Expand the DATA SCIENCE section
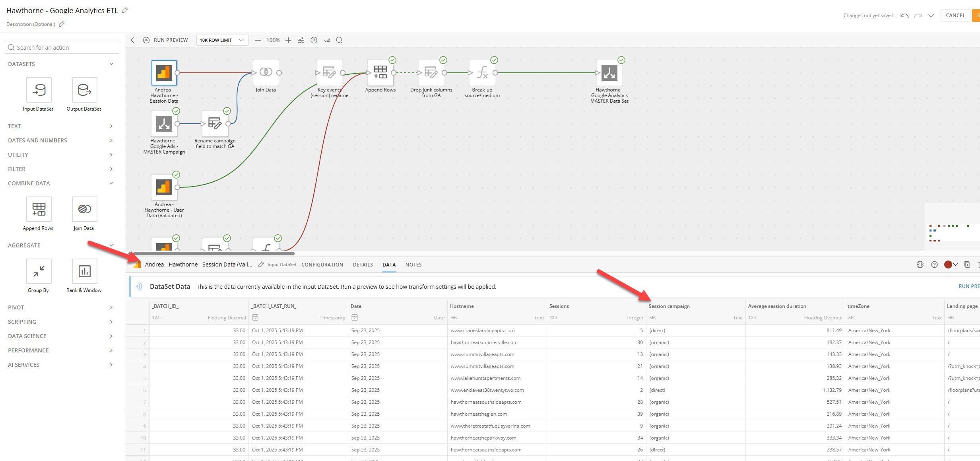This screenshot has width=980, height=461. (x=60, y=336)
